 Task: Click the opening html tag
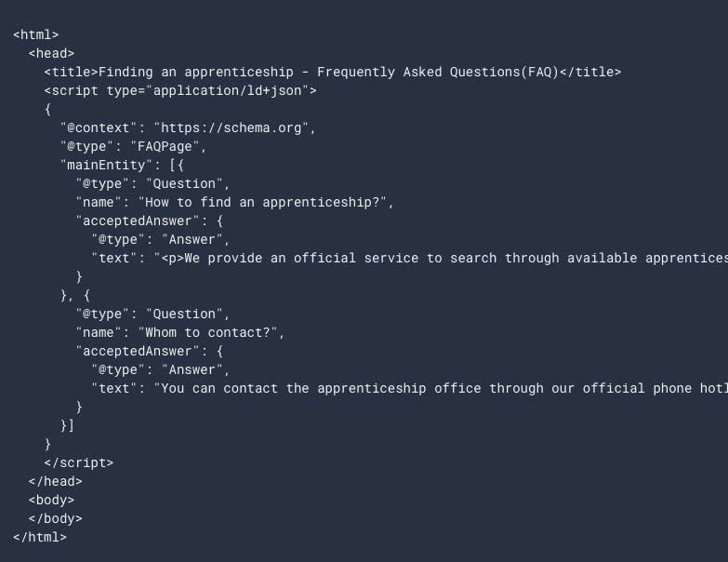pyautogui.click(x=35, y=34)
